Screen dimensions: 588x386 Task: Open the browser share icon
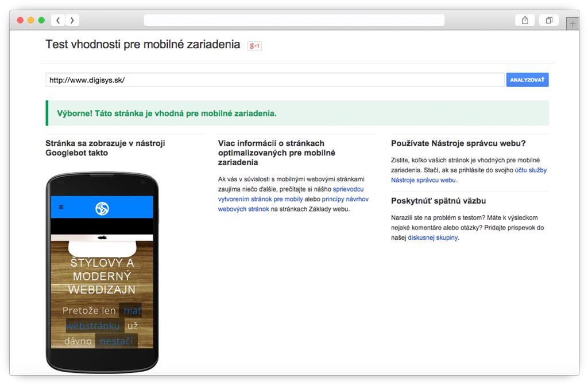pyautogui.click(x=525, y=20)
